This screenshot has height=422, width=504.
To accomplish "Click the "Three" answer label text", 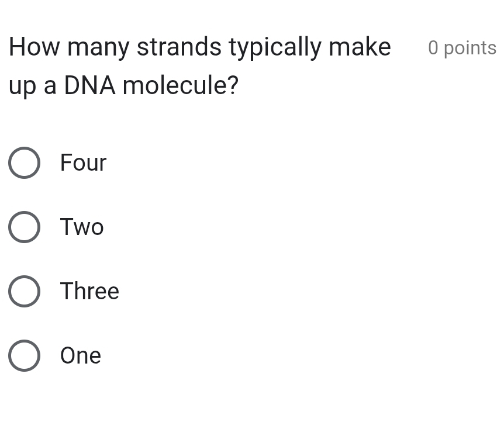I will 89,291.
